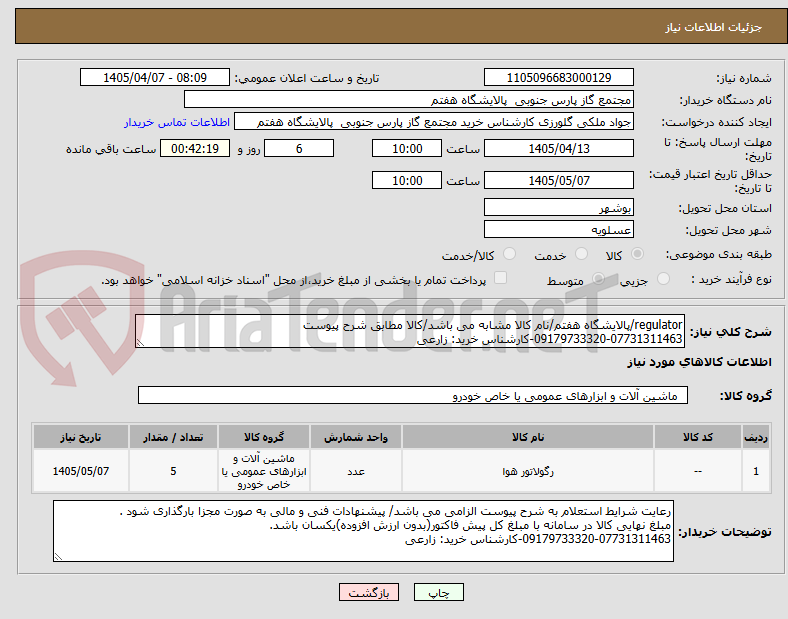Click the -- goods code cell
Viewport: 788px width, 619px height.
[x=698, y=471]
